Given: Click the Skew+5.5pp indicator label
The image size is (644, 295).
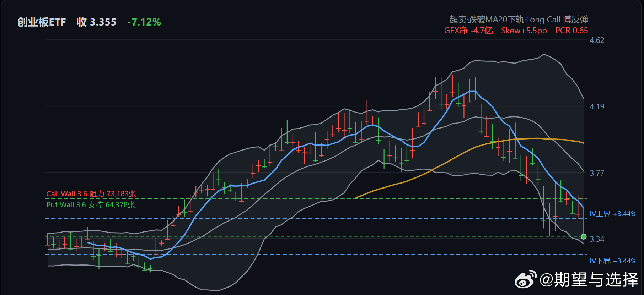Looking at the screenshot, I should pyautogui.click(x=524, y=31).
